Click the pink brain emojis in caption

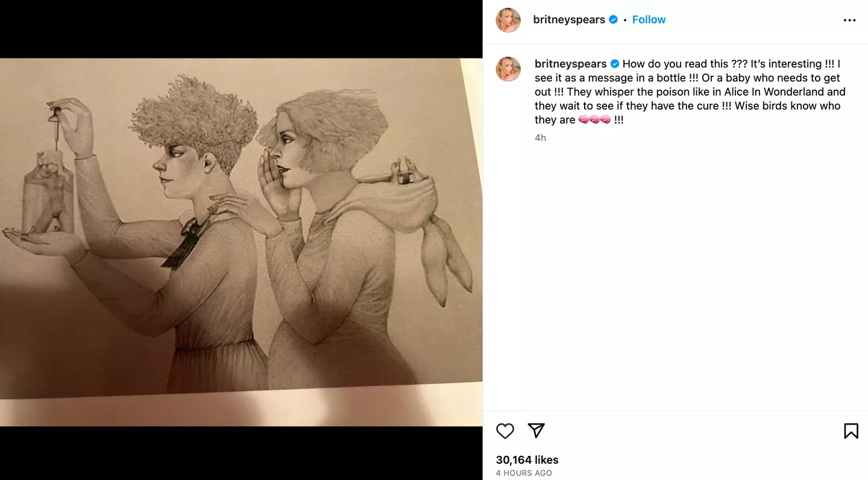pos(594,120)
